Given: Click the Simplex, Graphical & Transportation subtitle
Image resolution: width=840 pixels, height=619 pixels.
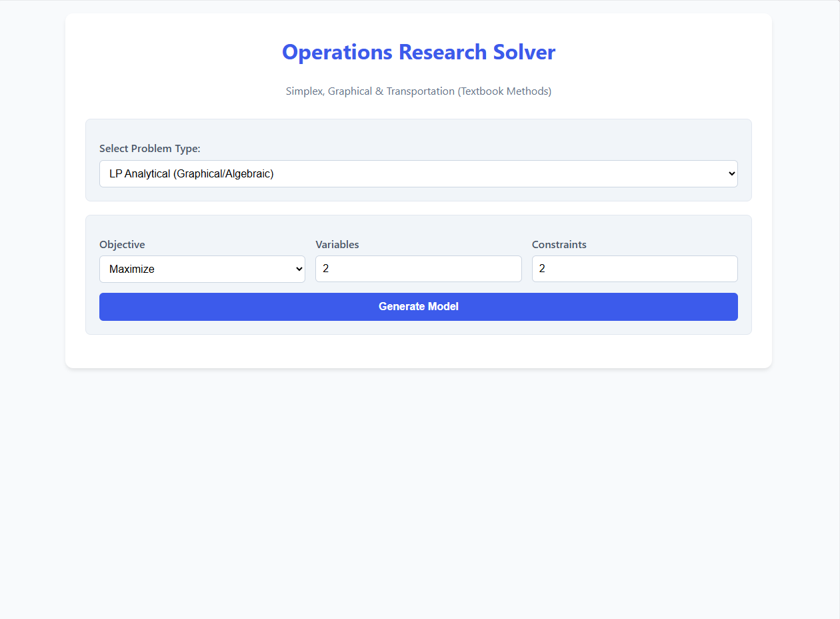Looking at the screenshot, I should coord(418,91).
